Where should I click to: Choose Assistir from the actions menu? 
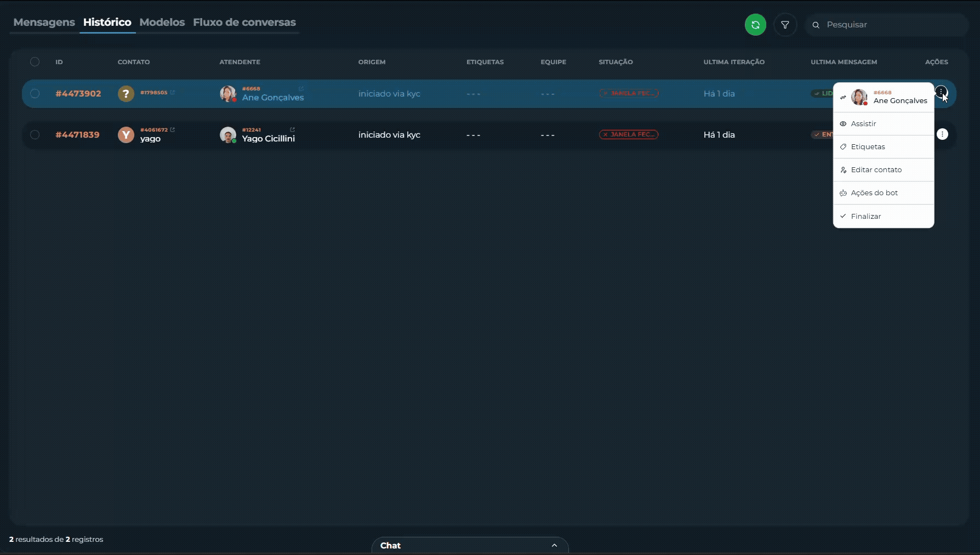884,124
